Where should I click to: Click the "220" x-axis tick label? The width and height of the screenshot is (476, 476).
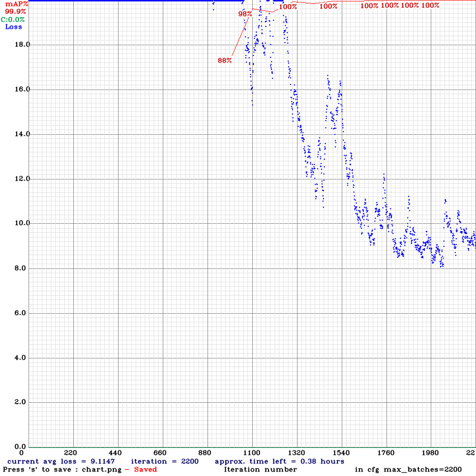[x=70, y=453]
